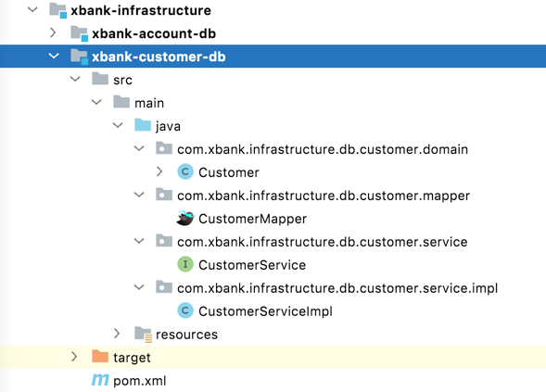Expand the Customer class node
This screenshot has height=392, width=546.
[159, 171]
